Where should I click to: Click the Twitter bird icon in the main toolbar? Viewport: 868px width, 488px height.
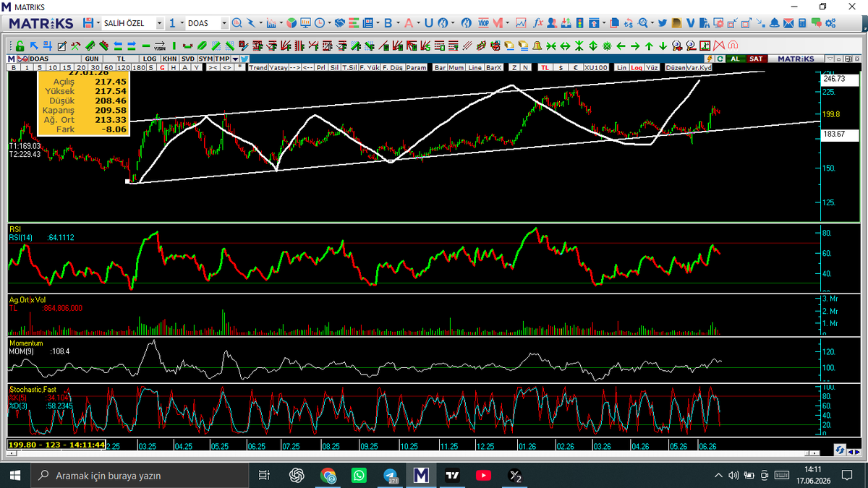click(663, 23)
